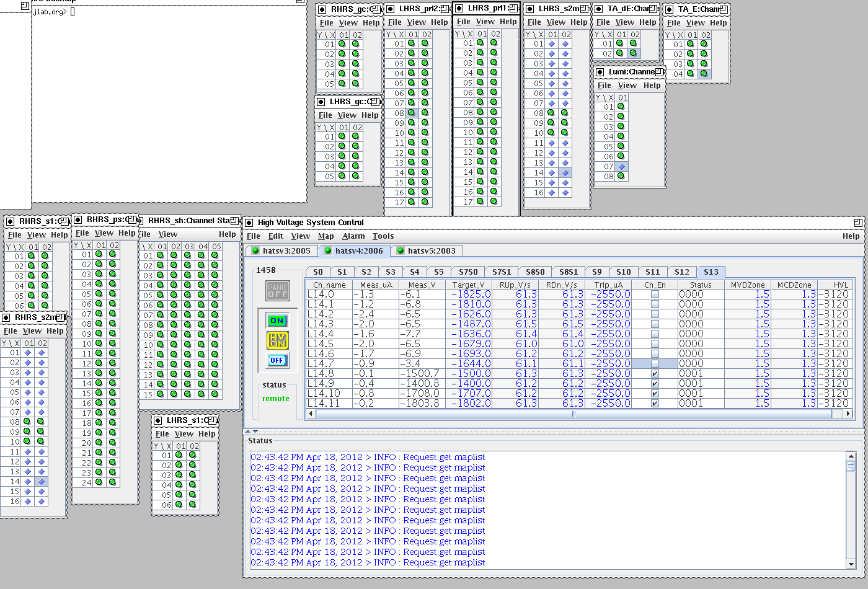Viewport: 868px width, 589px height.
Task: Click LHRS_prl1 row 17 column 01 indicator
Action: [x=480, y=201]
